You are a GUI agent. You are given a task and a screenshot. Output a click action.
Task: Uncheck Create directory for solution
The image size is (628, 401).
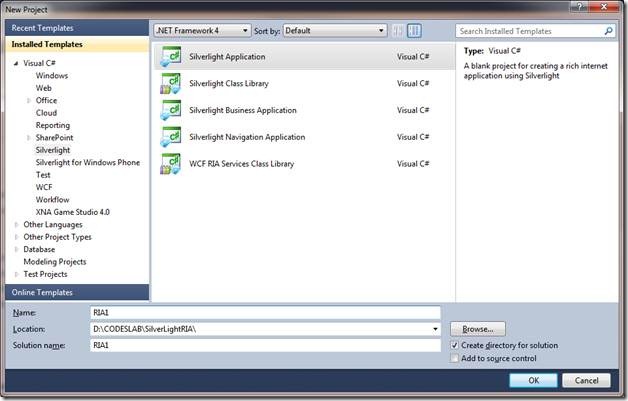[x=455, y=345]
